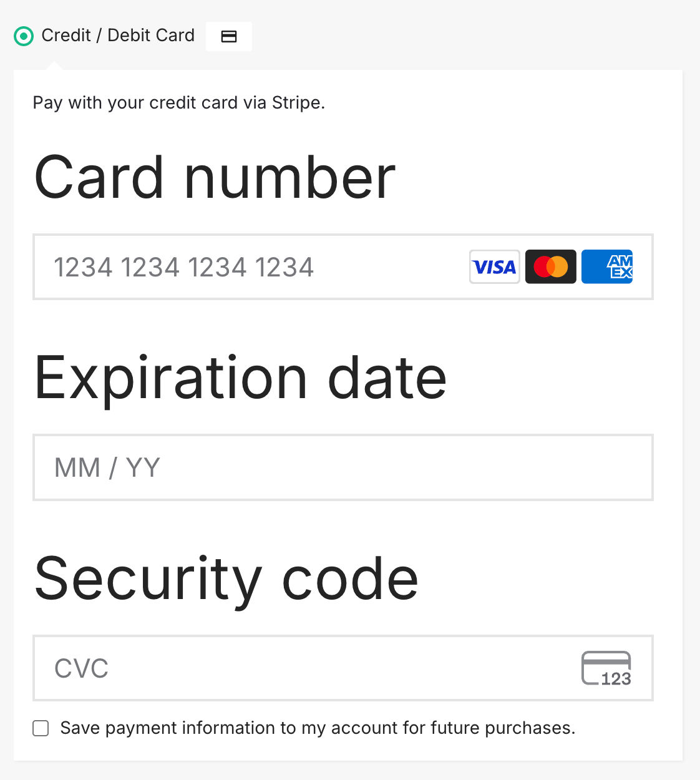Click the 'Expiration date' heading label
700x780 pixels.
[x=240, y=378]
